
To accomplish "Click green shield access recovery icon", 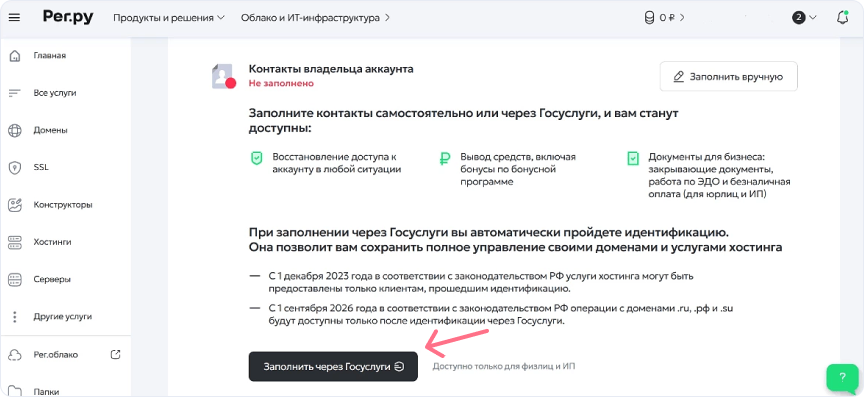I will coord(257,158).
